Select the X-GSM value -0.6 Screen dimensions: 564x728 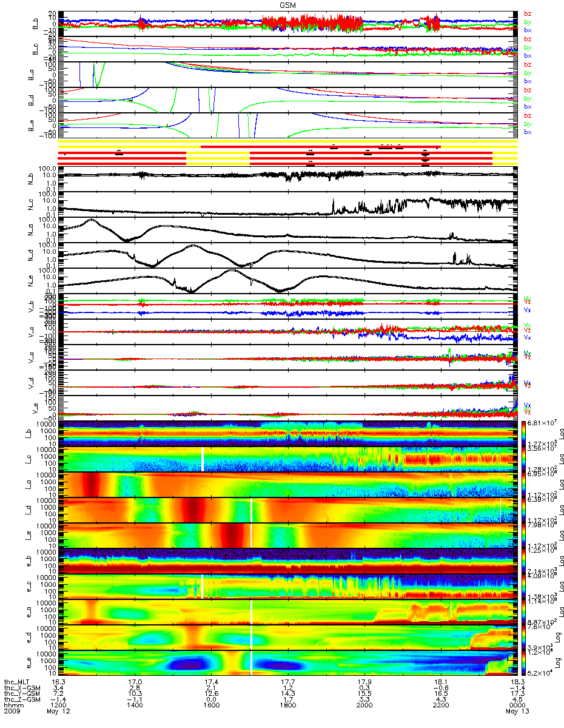[x=441, y=687]
